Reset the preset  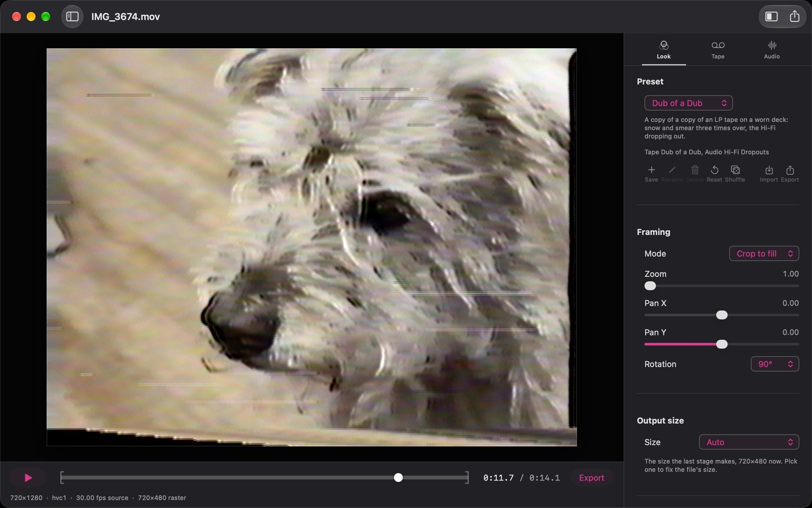coord(715,173)
